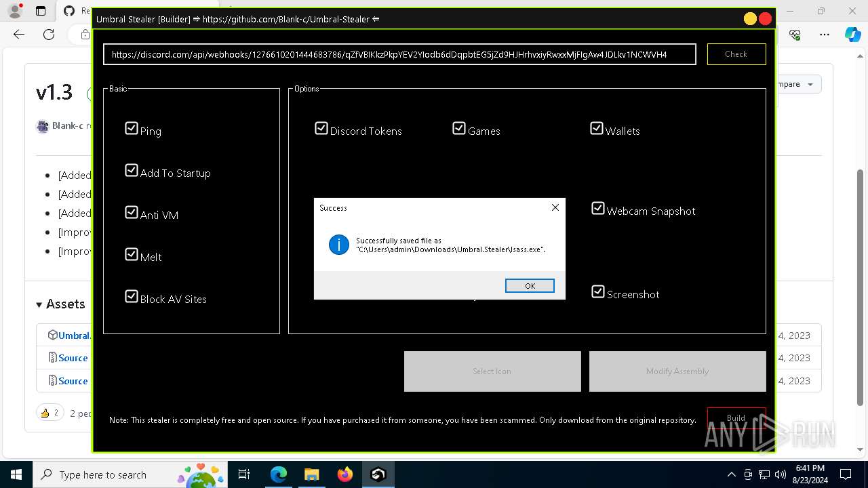Screen dimensions: 868x488
Task: Open the Copilot icon in Edge
Action: [x=852, y=35]
